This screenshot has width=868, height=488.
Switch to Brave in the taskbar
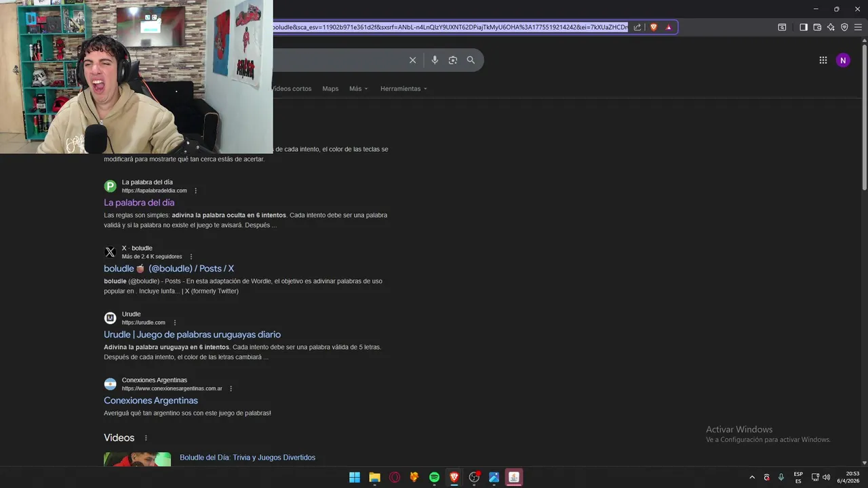tap(454, 477)
